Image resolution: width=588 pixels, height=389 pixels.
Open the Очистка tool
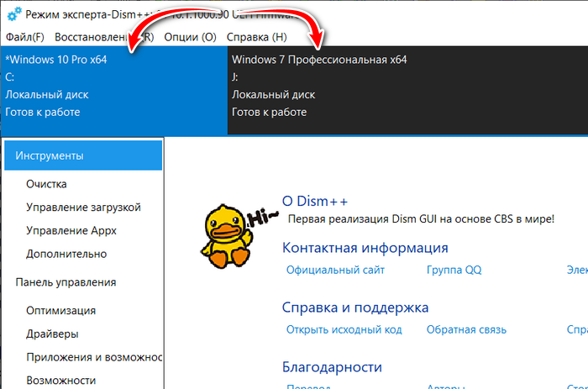(46, 184)
